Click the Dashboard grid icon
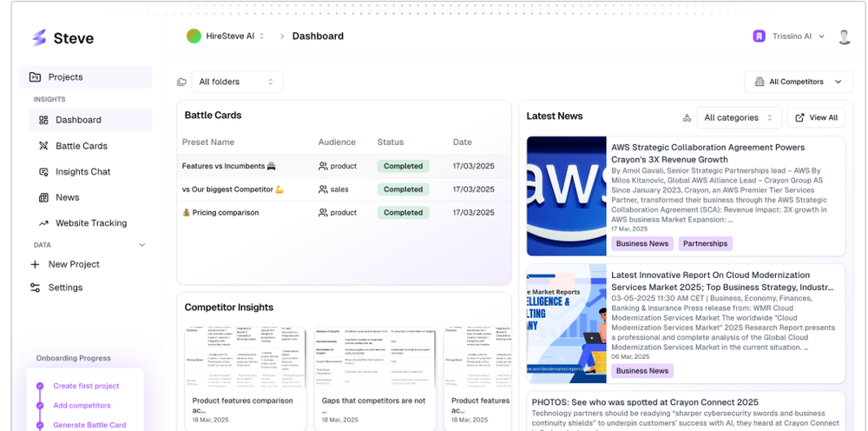Screen dimensions: 868x431 pyautogui.click(x=43, y=120)
